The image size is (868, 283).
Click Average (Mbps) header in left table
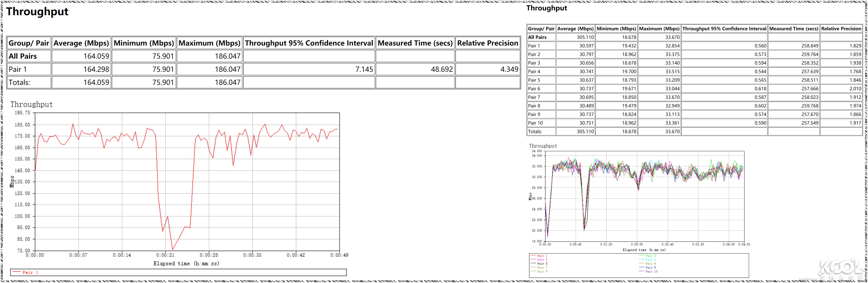[81, 43]
